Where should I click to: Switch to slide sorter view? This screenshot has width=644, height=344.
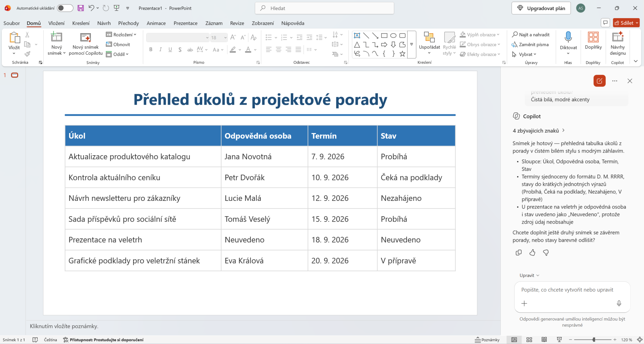[529, 340]
